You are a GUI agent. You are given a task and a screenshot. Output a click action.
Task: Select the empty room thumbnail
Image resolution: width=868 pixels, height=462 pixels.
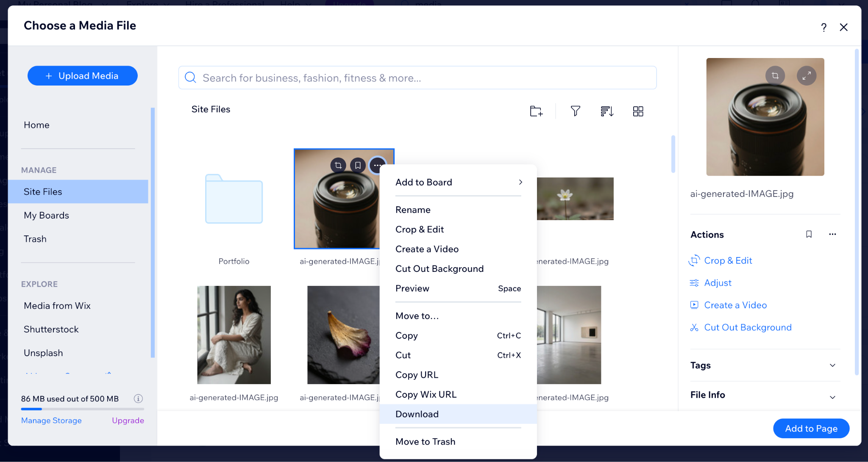coord(569,335)
